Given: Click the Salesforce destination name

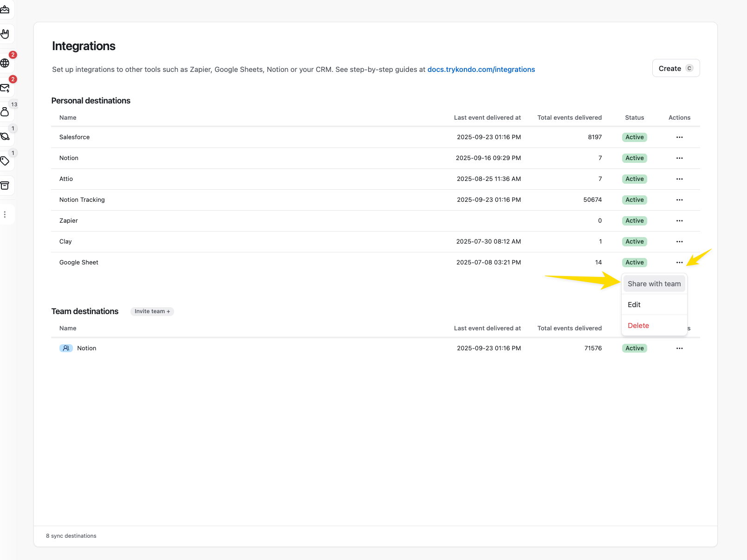Looking at the screenshot, I should tap(74, 137).
